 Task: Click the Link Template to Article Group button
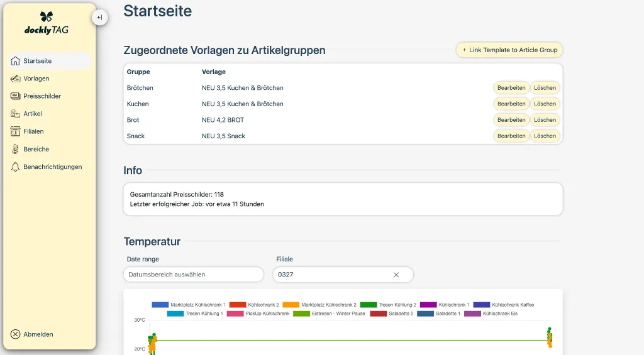click(509, 50)
